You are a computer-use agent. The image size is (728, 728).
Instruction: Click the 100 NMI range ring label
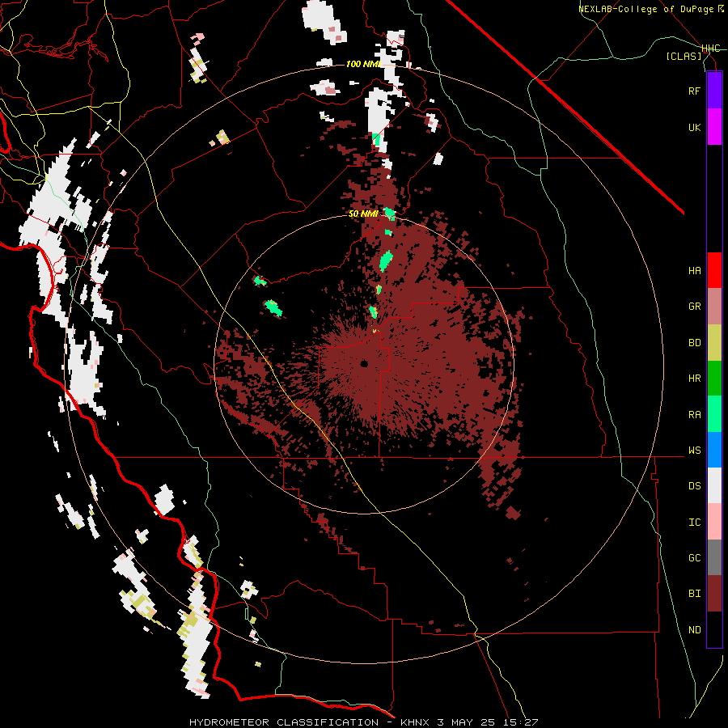click(362, 64)
